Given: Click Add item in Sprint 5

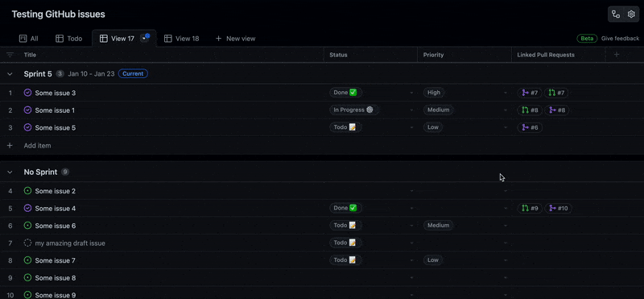Looking at the screenshot, I should coord(37,146).
